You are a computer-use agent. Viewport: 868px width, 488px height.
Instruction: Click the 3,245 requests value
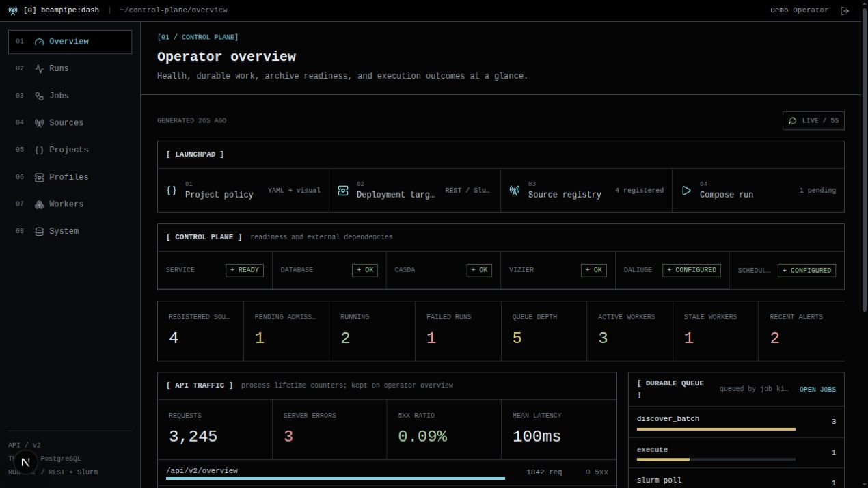(193, 436)
